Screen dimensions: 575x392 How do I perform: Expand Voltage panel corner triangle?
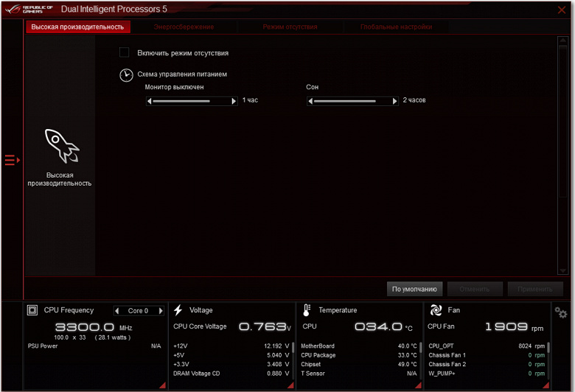tap(290, 385)
